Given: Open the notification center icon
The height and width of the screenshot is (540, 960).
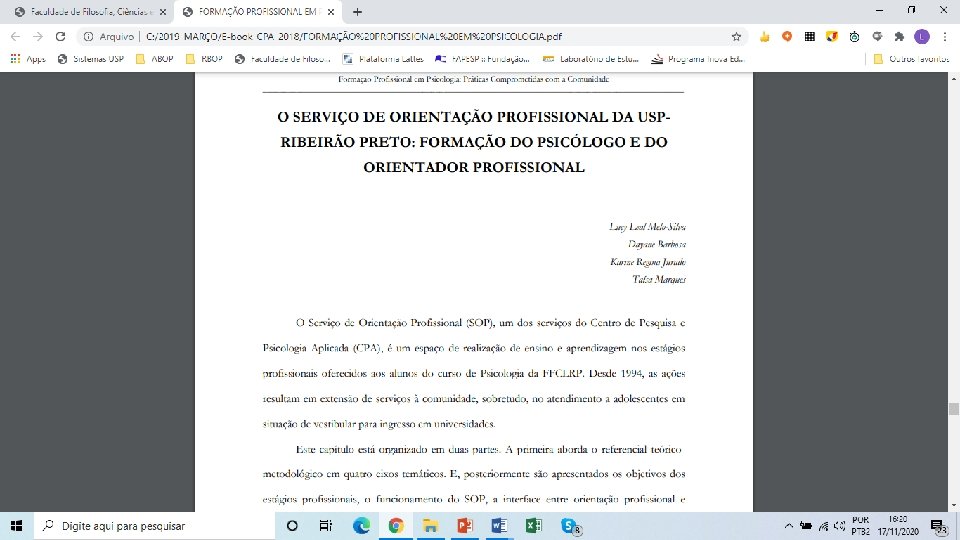Looking at the screenshot, I should 939,526.
